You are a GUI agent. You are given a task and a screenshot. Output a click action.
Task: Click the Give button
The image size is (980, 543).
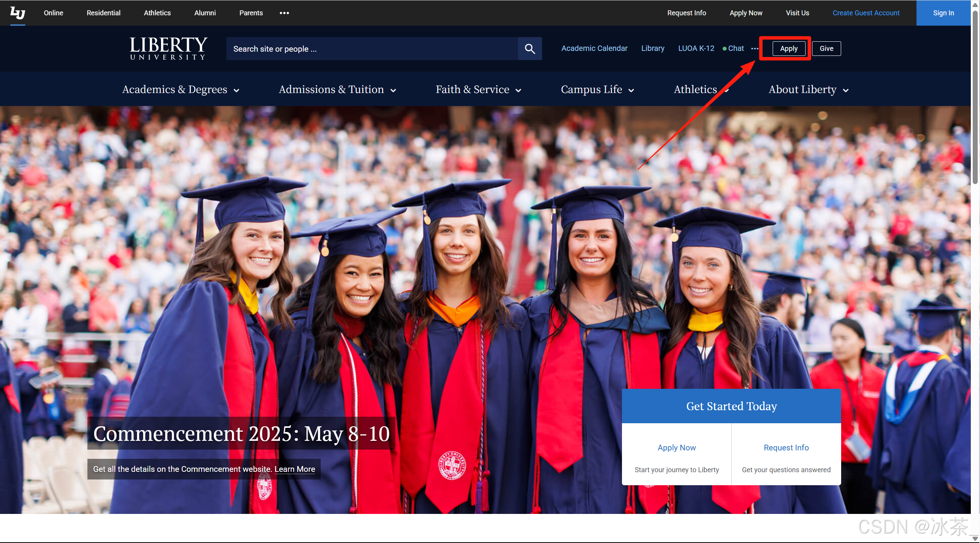[x=826, y=49]
